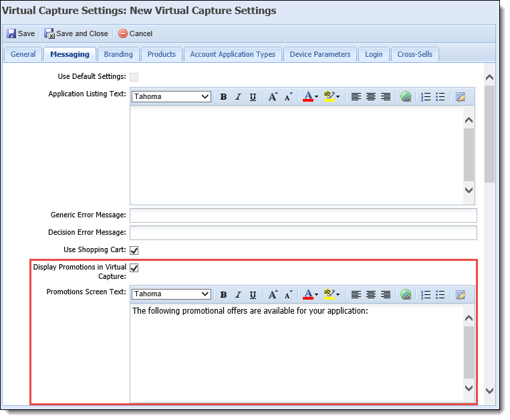Decrease font size in Application Listing editor
This screenshot has height=420, width=510.
point(288,96)
